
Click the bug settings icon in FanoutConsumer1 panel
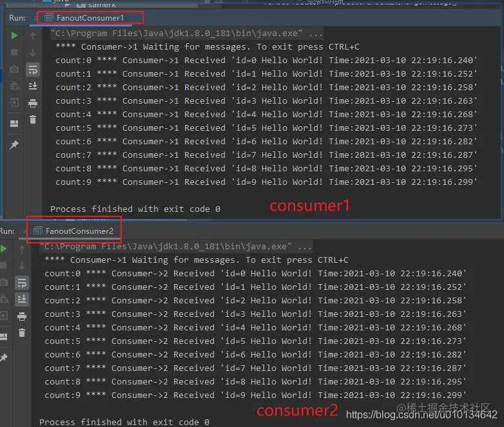coord(14,86)
